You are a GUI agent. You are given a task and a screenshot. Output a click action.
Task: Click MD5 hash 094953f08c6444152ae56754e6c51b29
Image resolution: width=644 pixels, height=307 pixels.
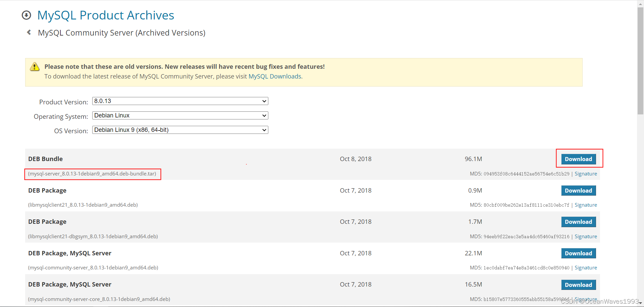pos(526,174)
